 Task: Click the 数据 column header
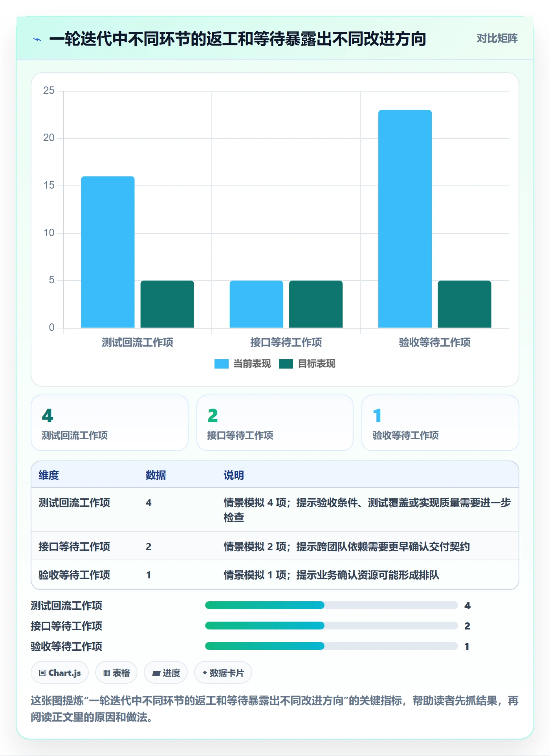coord(156,475)
